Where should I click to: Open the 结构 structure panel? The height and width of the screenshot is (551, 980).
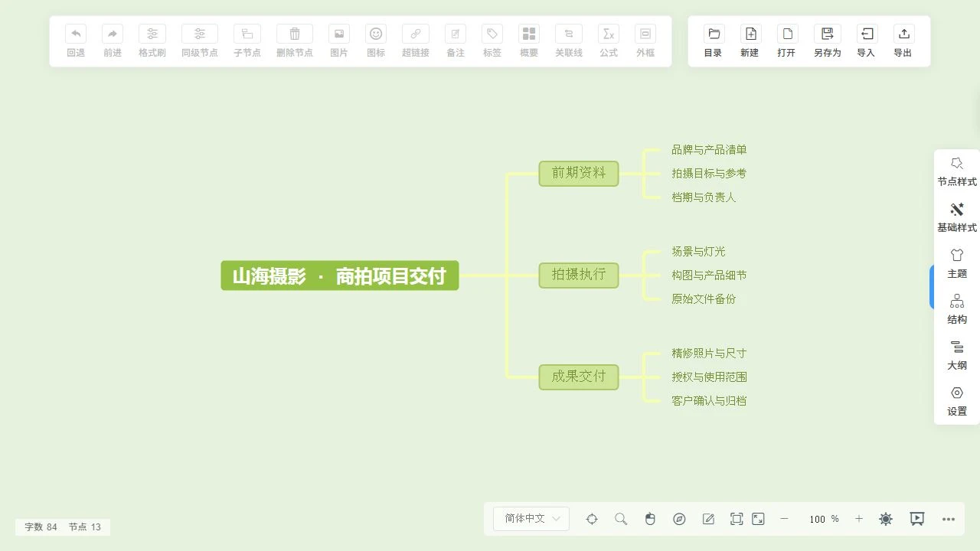pyautogui.click(x=957, y=310)
